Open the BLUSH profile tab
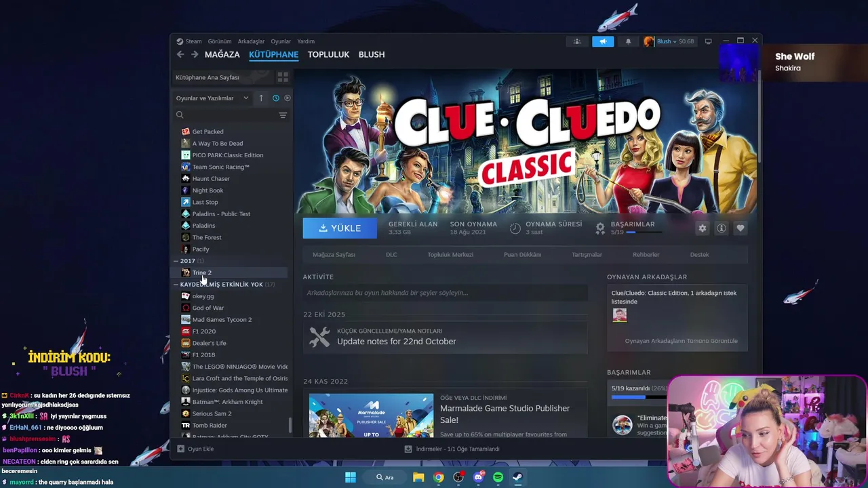Image resolution: width=868 pixels, height=488 pixels. click(x=372, y=54)
